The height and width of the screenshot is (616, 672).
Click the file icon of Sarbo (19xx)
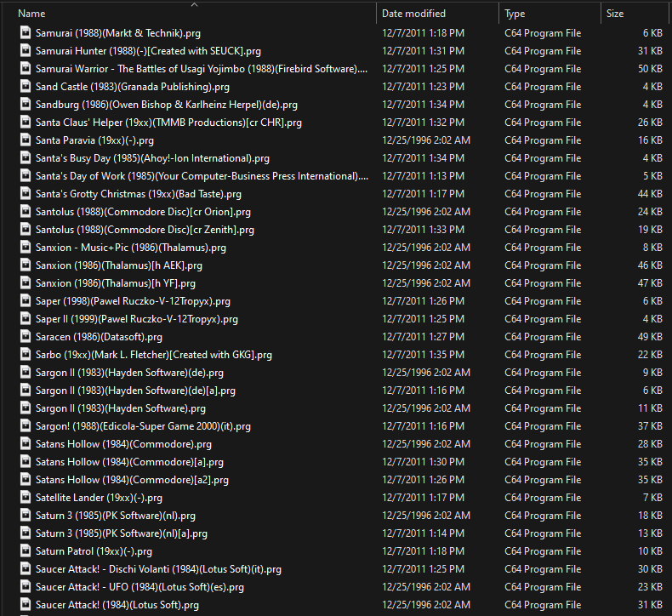[x=26, y=355]
